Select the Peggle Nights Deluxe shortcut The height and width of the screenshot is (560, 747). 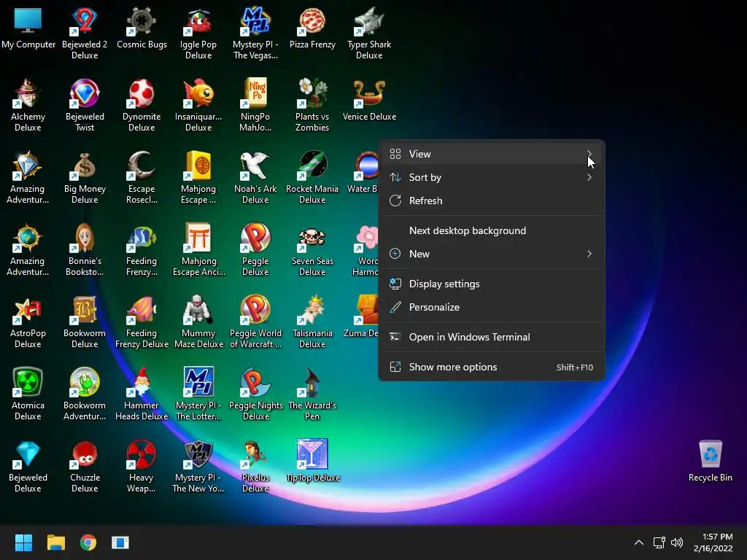255,394
